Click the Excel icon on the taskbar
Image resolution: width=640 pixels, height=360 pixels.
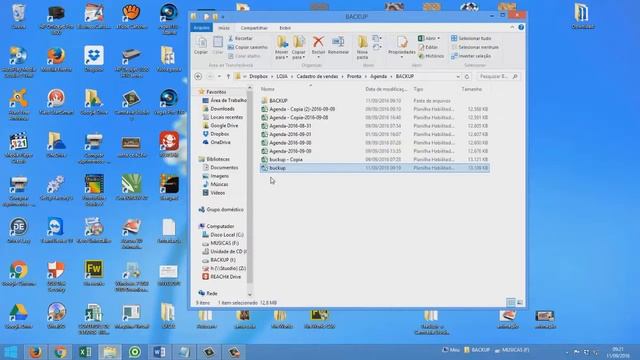[85, 352]
